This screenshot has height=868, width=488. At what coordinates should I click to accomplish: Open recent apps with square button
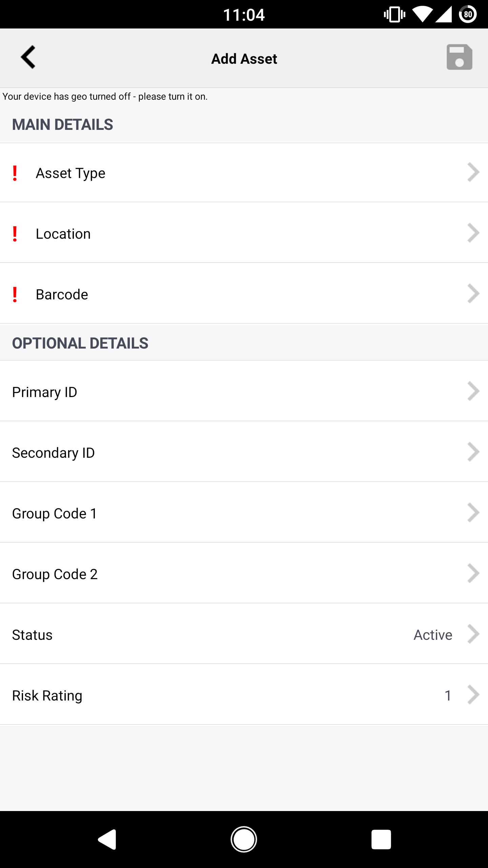(381, 840)
